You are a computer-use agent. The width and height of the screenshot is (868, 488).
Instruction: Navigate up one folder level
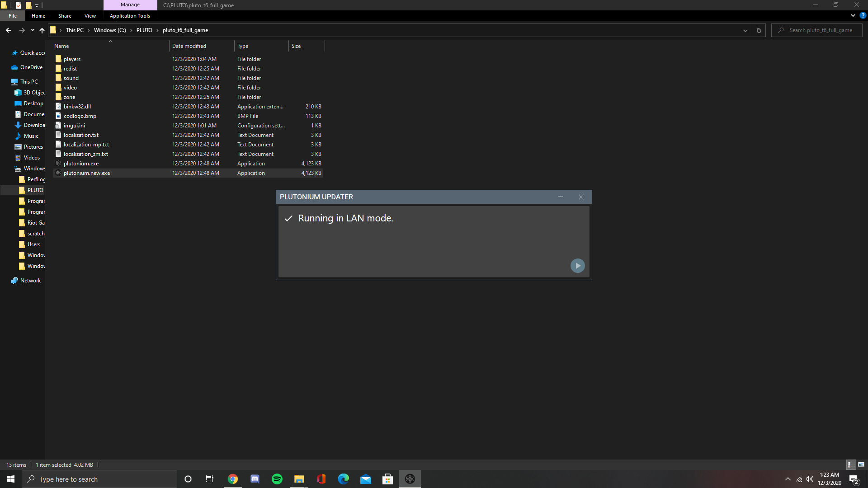pyautogui.click(x=42, y=30)
